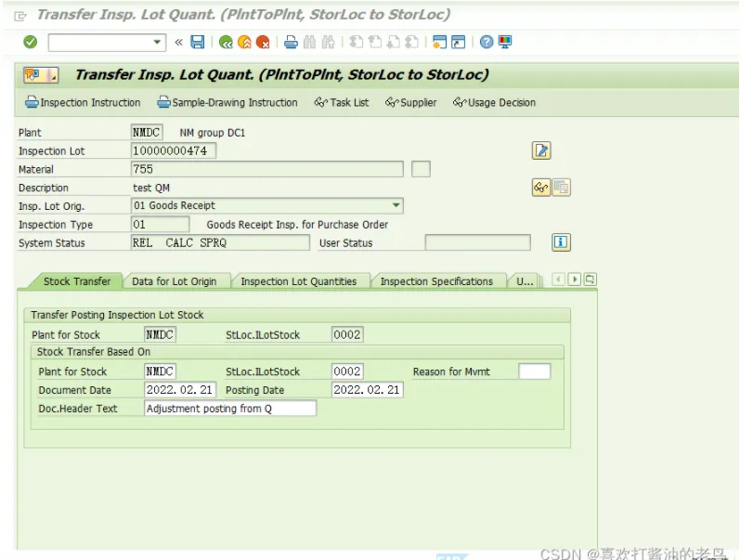753x560 pixels.
Task: Click the Inspection Type field 01
Action: 161,225
